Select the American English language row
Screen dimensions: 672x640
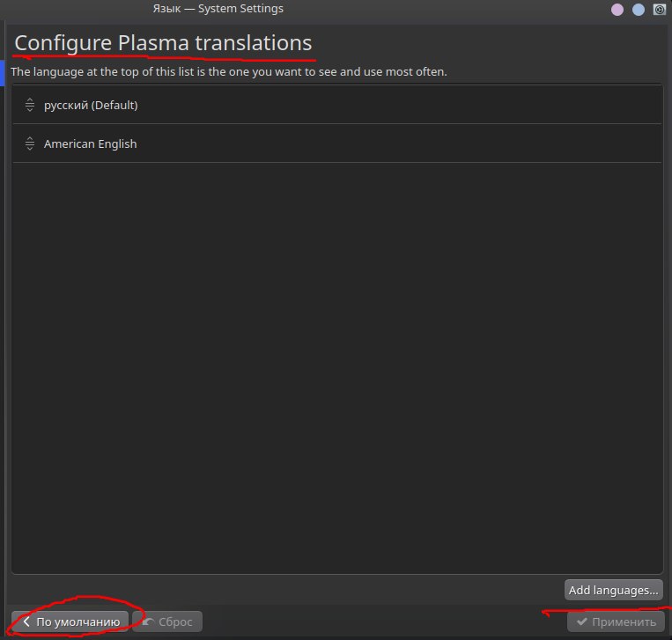[x=336, y=143]
